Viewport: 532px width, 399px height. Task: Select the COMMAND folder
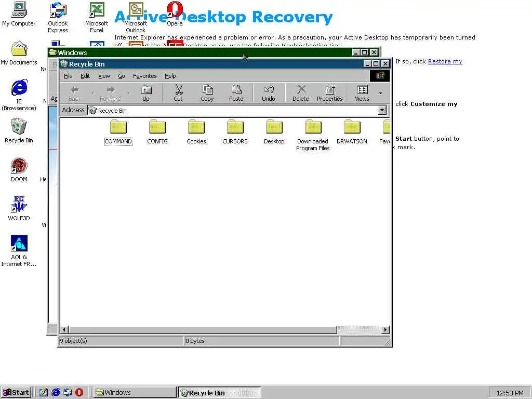(118, 132)
